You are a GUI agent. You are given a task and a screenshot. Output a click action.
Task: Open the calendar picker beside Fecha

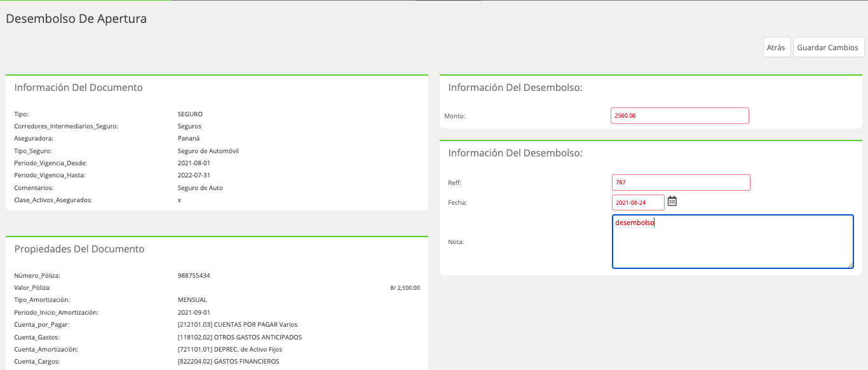672,202
